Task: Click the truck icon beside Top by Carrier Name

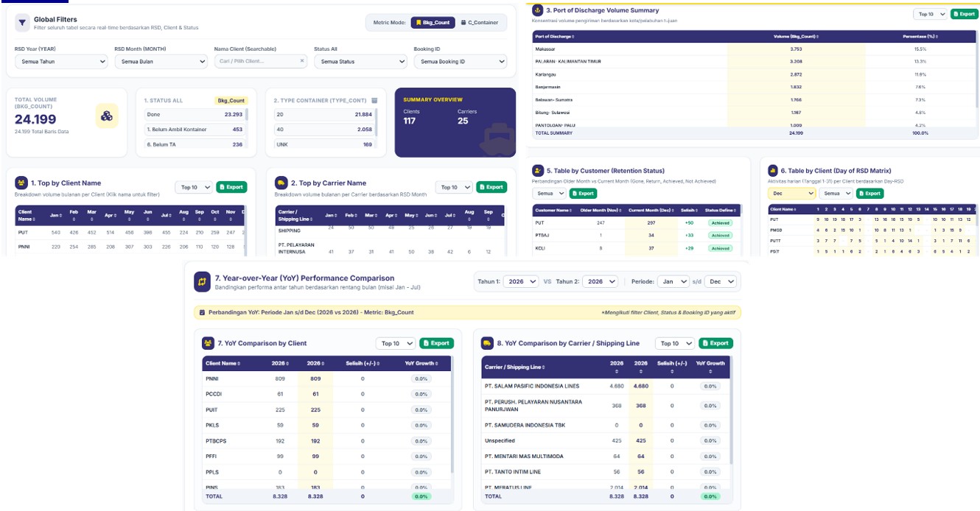Action: tap(281, 183)
